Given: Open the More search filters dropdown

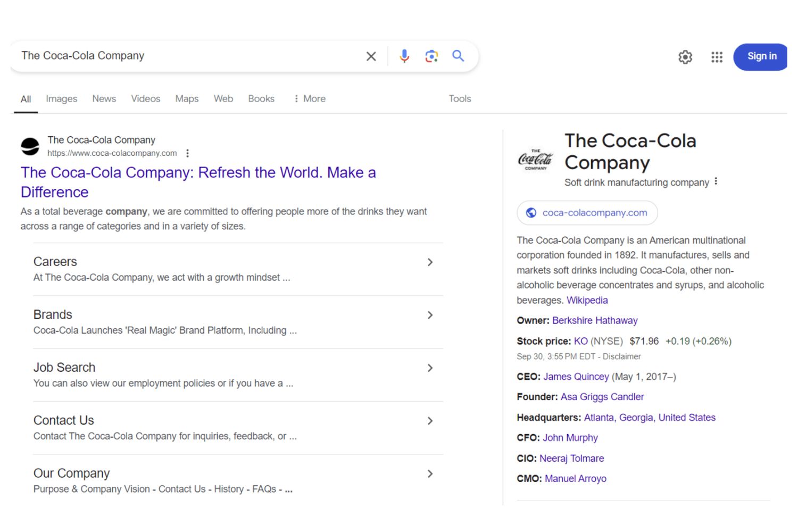Looking at the screenshot, I should pyautogui.click(x=310, y=99).
